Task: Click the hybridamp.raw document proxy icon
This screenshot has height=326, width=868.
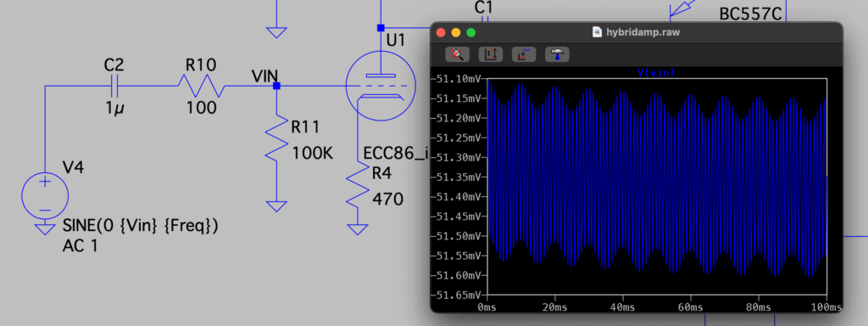Action: (x=598, y=32)
